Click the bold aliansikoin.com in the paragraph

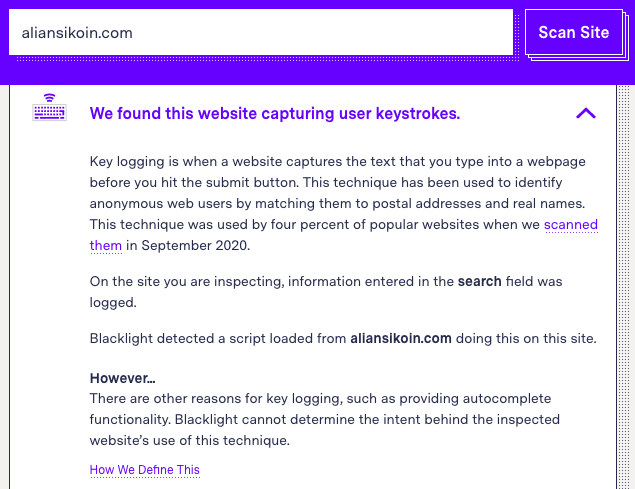[x=401, y=338]
